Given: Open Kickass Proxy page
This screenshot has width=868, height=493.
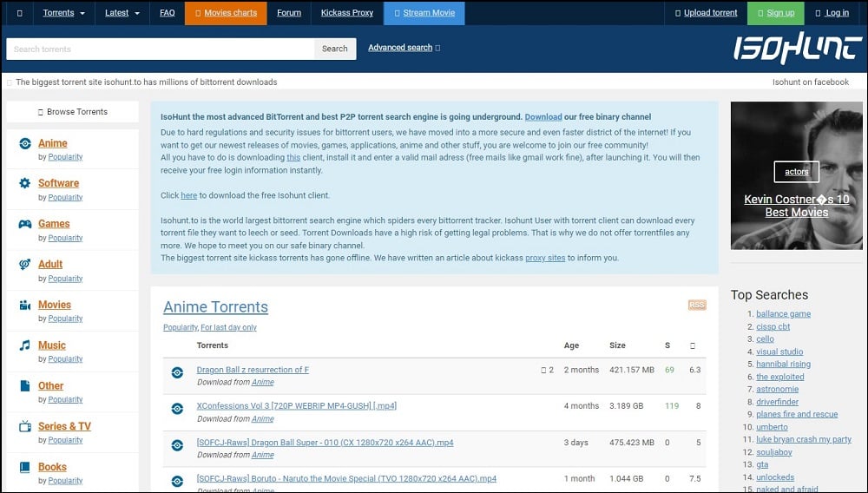Looking at the screenshot, I should [x=347, y=13].
